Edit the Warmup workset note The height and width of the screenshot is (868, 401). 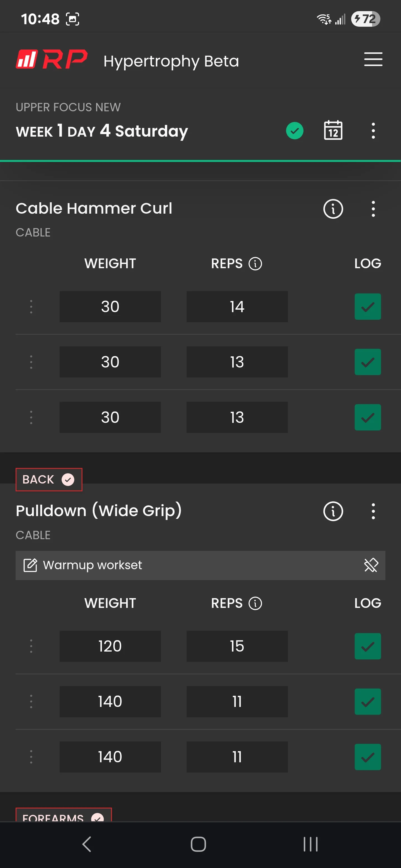point(30,565)
